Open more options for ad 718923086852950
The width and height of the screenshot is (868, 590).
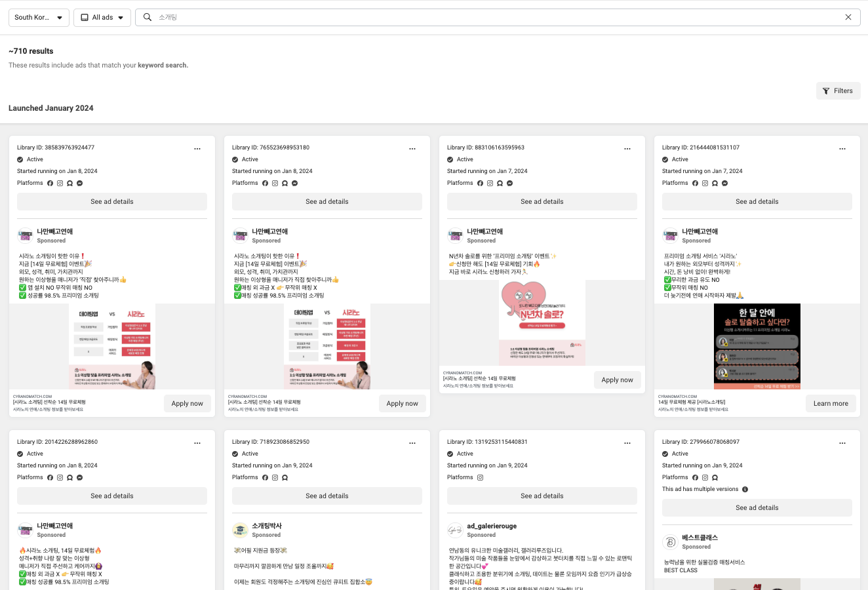412,443
